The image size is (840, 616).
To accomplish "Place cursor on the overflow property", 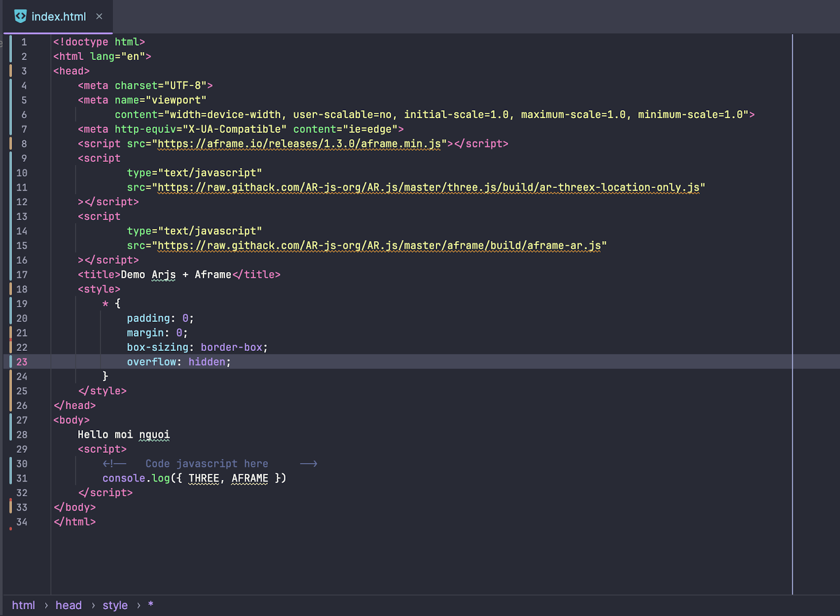I will pos(151,362).
